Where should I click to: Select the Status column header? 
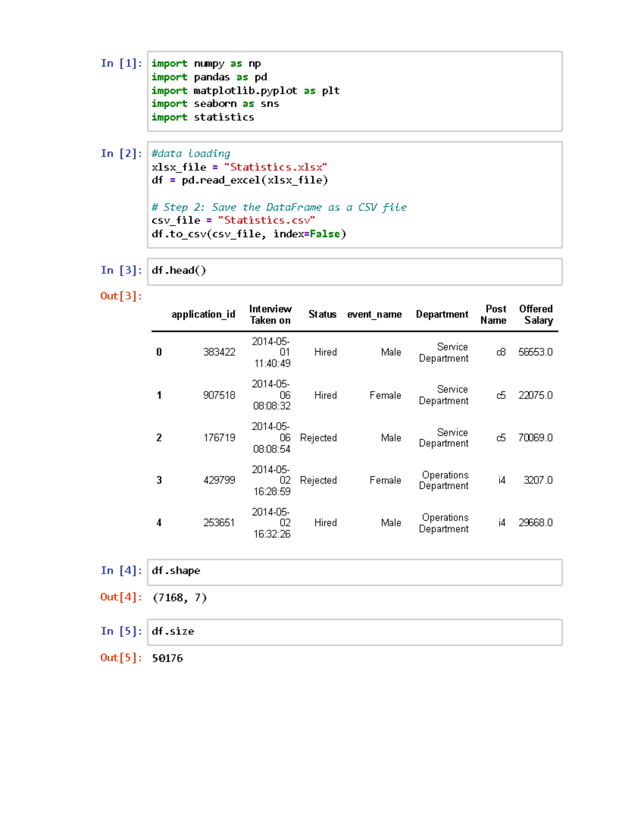click(322, 314)
